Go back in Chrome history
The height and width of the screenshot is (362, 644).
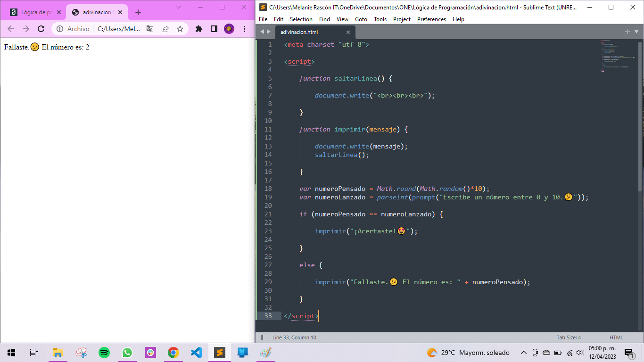11,29
